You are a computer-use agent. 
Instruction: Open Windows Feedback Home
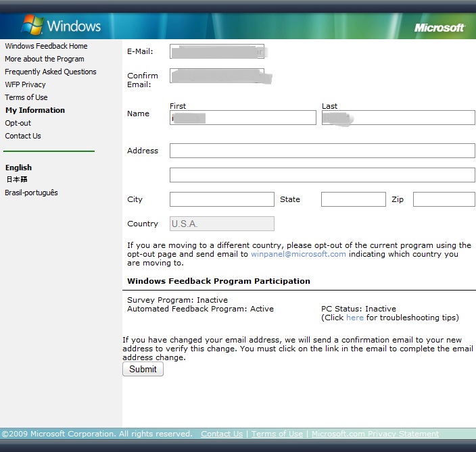point(46,46)
